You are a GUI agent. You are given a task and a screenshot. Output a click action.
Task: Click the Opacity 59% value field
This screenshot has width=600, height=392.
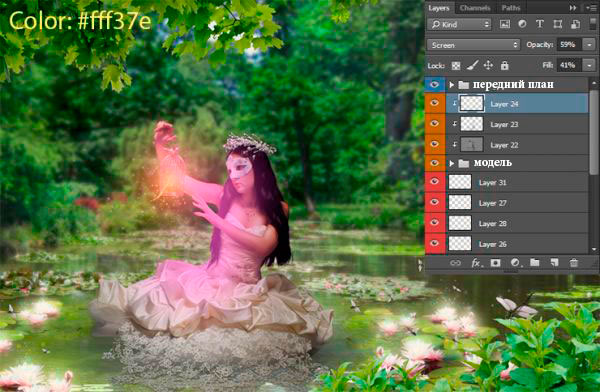pyautogui.click(x=569, y=45)
